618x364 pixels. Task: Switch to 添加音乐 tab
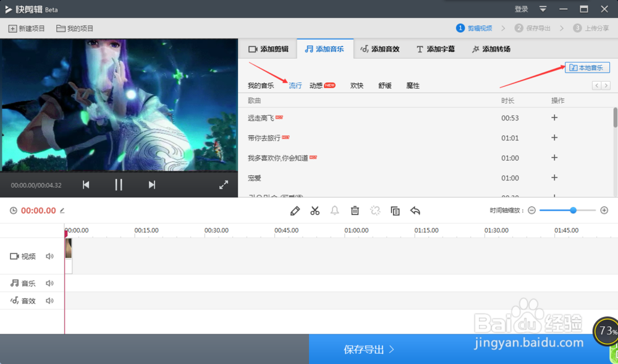[325, 49]
